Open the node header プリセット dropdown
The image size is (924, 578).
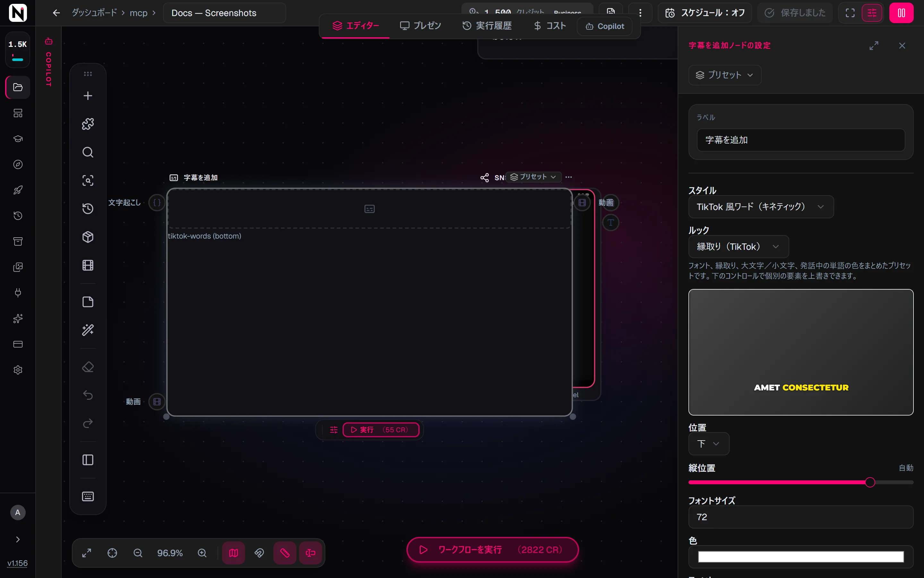[x=534, y=177]
